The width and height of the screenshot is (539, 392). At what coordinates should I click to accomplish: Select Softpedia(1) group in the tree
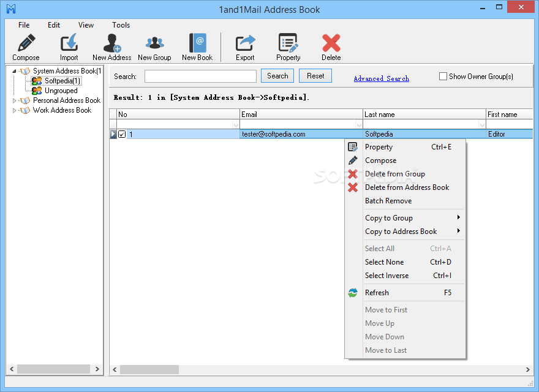[x=62, y=81]
